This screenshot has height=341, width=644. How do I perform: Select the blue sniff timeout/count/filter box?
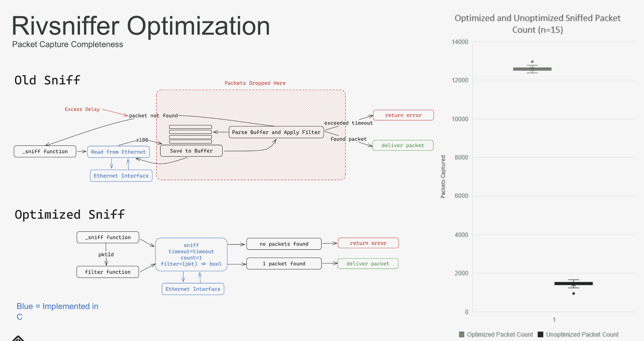point(191,254)
